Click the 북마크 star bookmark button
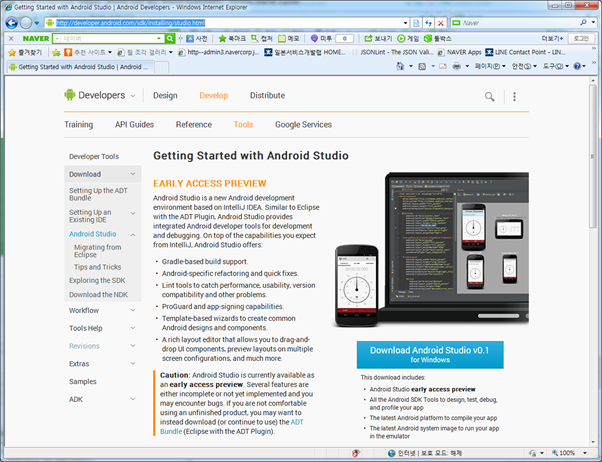This screenshot has height=462, width=602. pos(232,38)
